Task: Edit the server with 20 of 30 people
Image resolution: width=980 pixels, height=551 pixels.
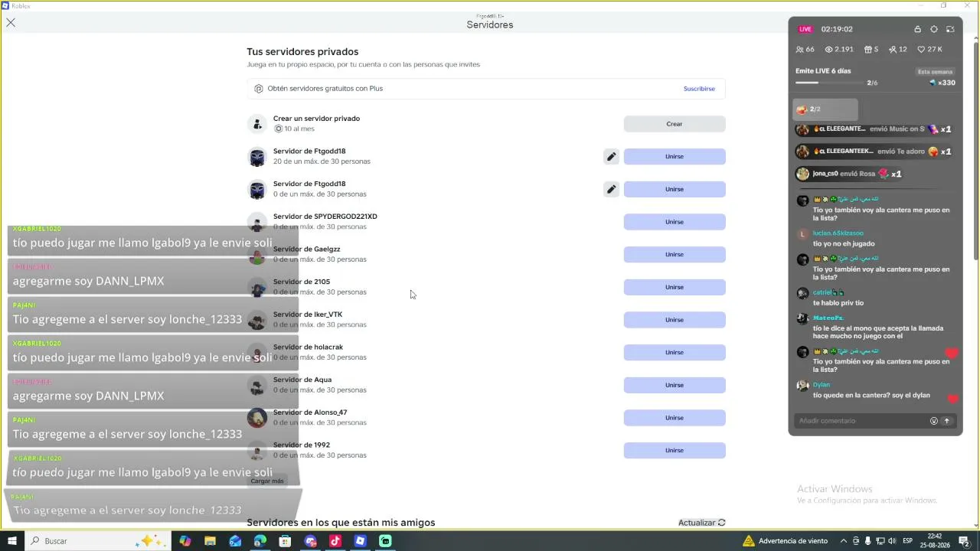Action: click(x=611, y=157)
